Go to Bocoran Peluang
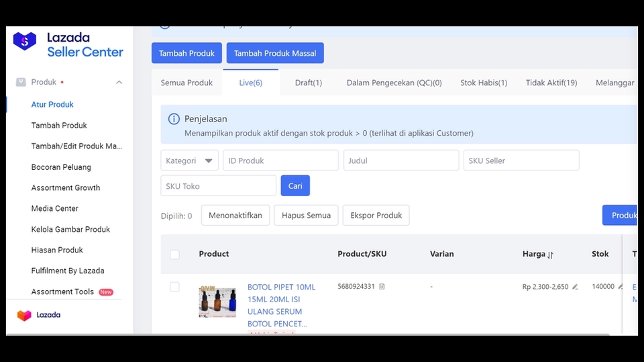 click(61, 167)
